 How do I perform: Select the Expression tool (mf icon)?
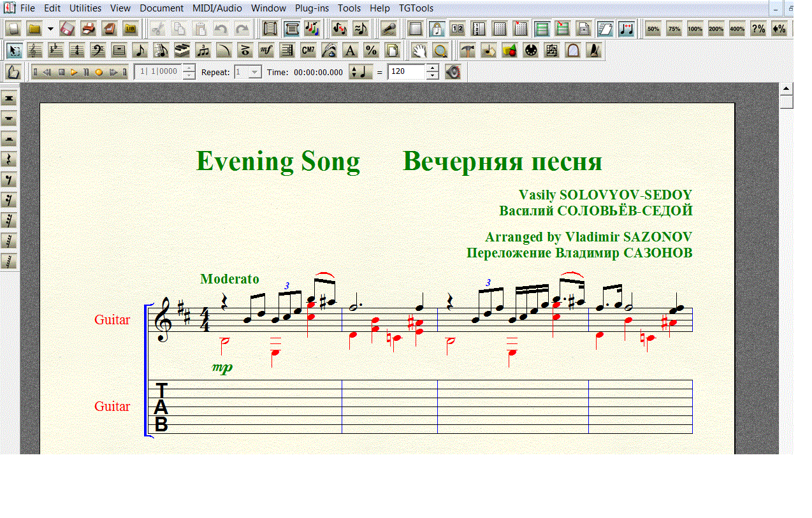[x=266, y=50]
